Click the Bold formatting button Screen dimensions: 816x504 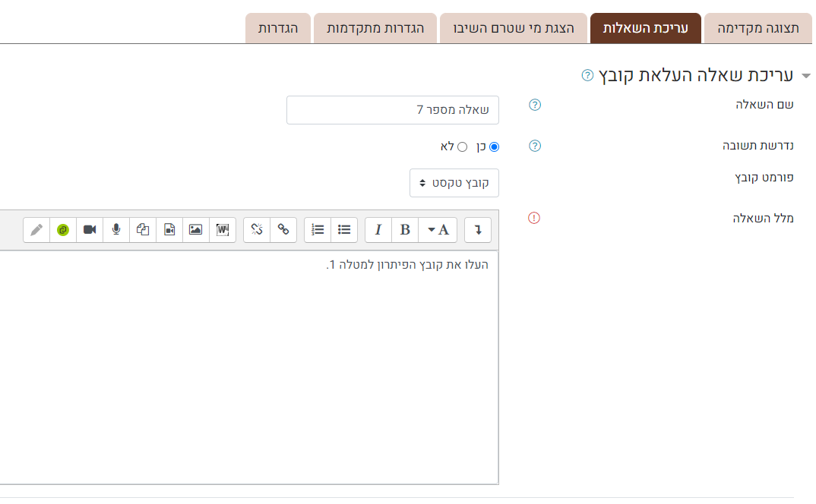[405, 229]
